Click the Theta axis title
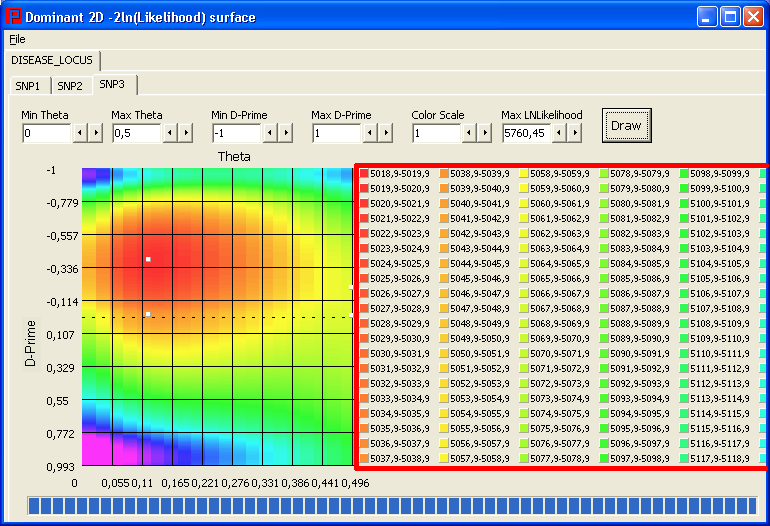This screenshot has width=770, height=526. pos(234,157)
